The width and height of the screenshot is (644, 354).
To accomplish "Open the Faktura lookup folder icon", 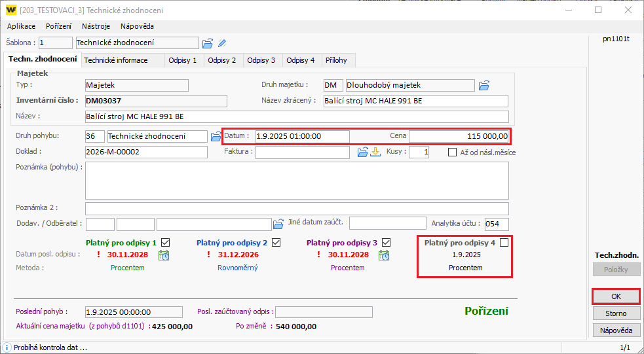I will coord(362,152).
